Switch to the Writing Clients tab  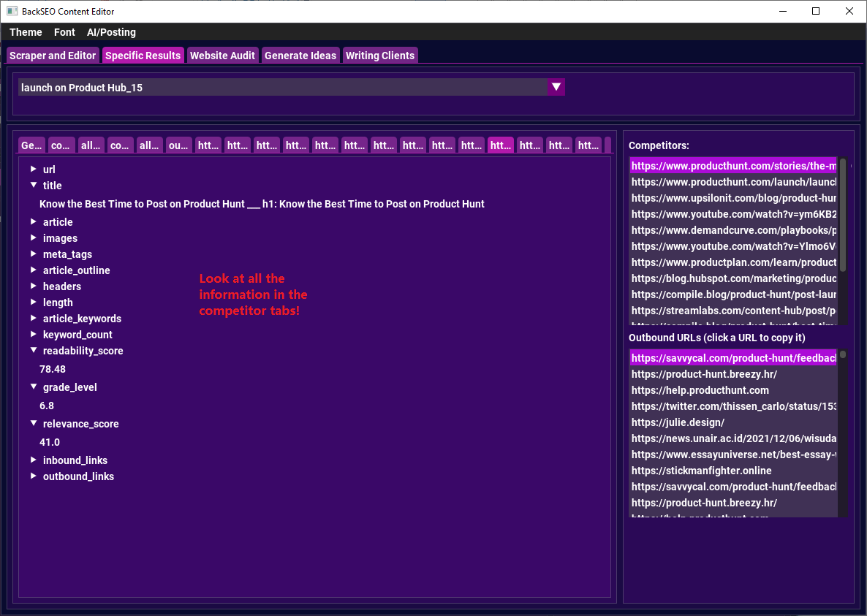click(x=380, y=56)
